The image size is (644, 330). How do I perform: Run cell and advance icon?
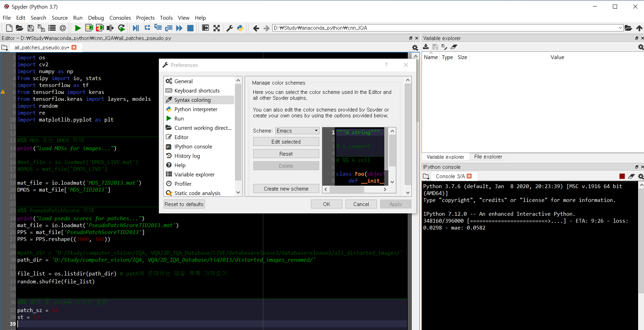(x=100, y=28)
